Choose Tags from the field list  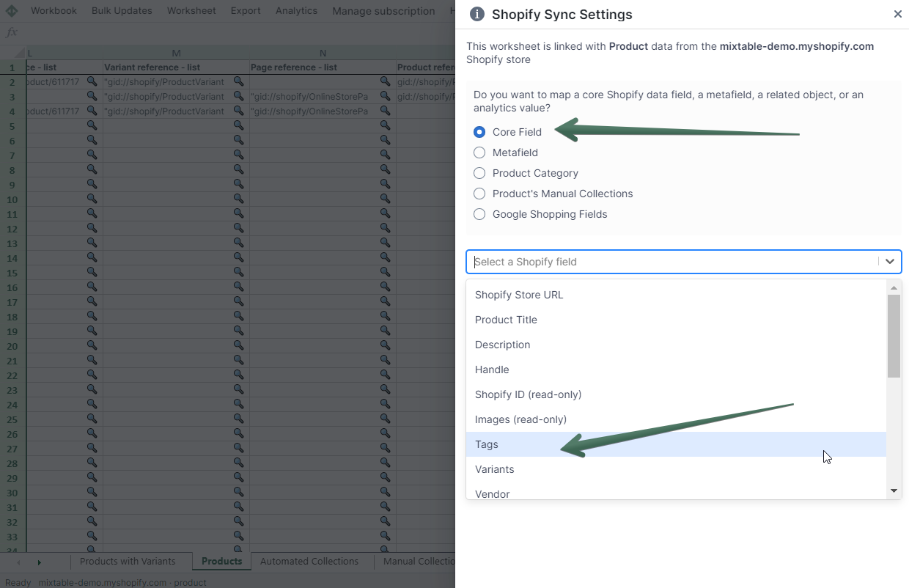click(487, 444)
